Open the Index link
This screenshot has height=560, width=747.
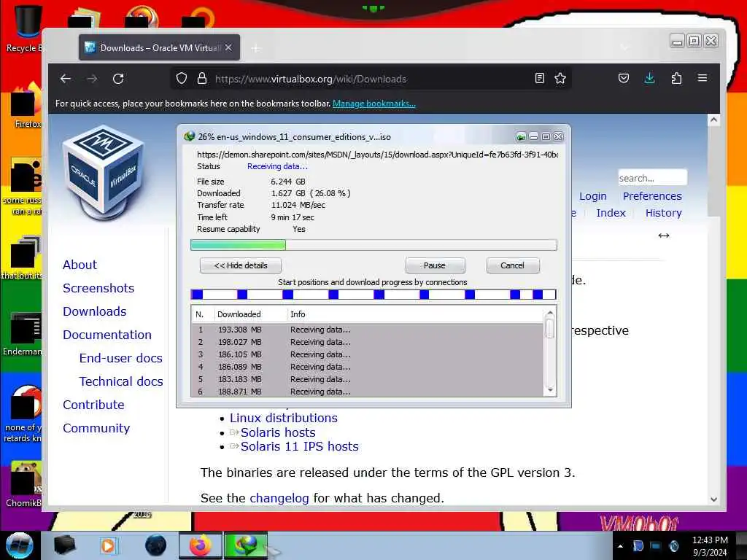(611, 213)
